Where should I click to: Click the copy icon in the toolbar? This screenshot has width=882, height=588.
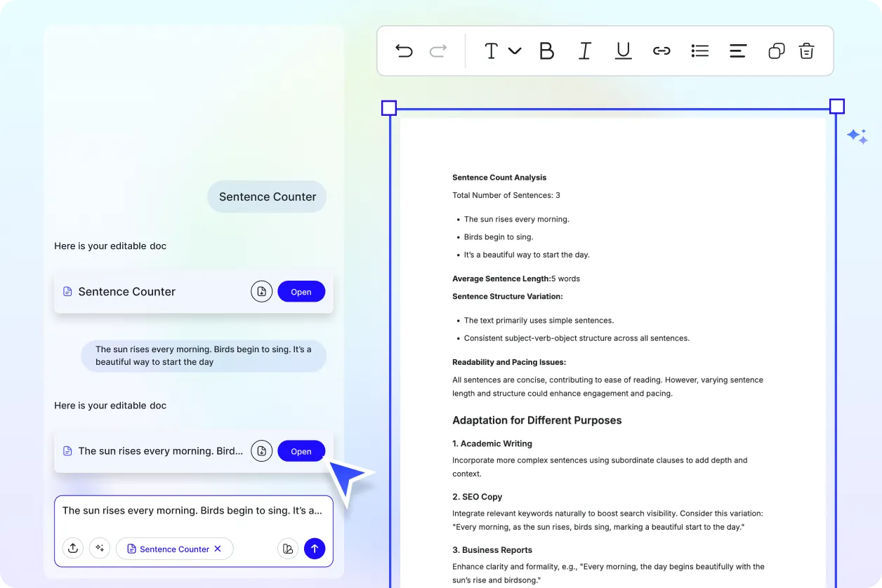pos(775,51)
